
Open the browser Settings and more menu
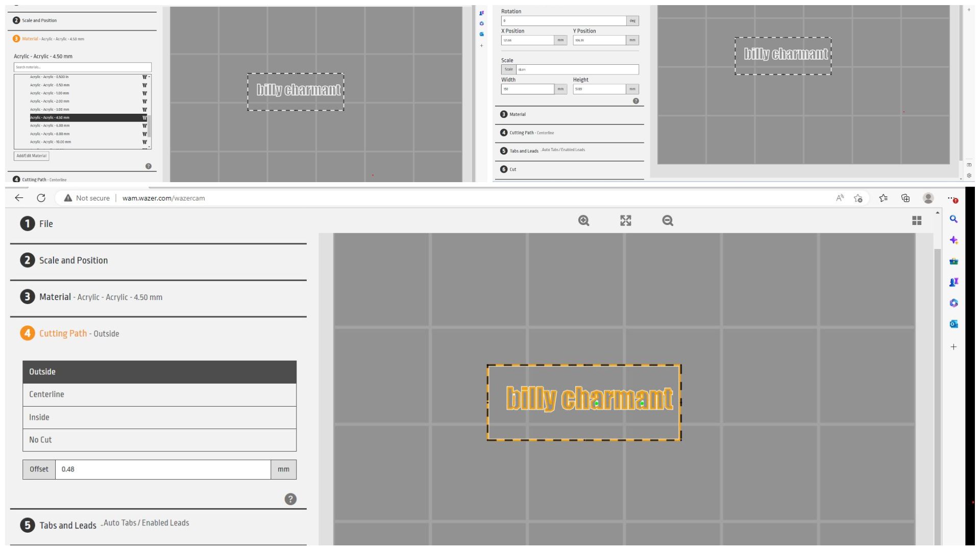[x=952, y=198]
